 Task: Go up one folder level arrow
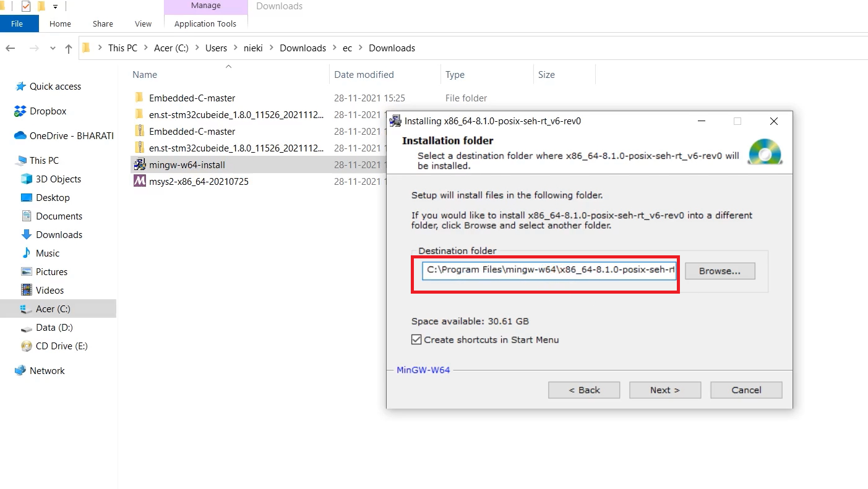69,48
